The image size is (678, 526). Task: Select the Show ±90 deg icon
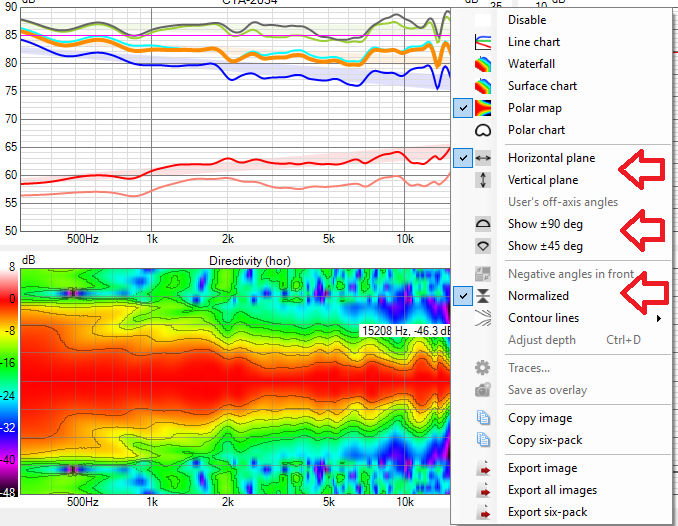pos(483,224)
